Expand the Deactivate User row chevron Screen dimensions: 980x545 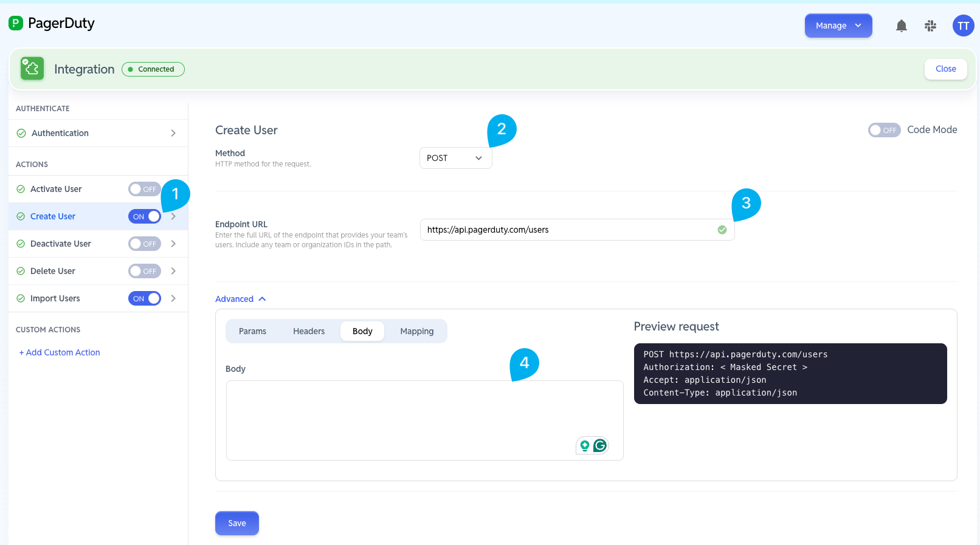click(173, 244)
